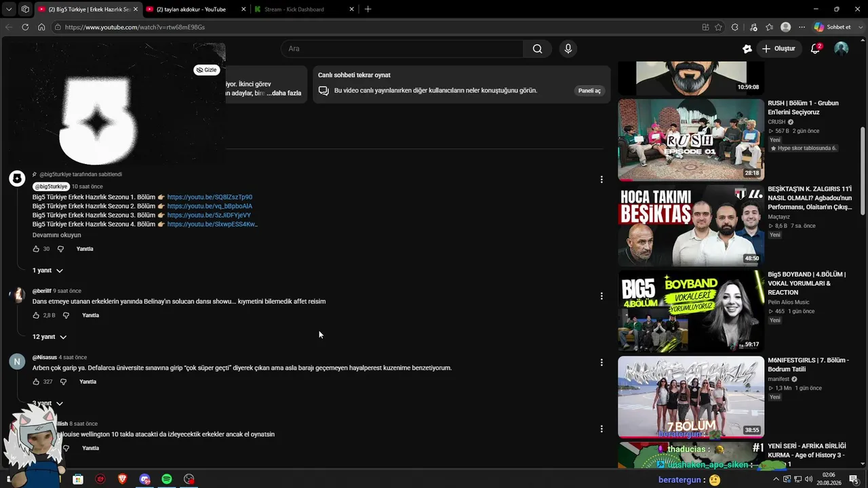
Task: Open the 4. Bölüm youtu.be link
Action: [212, 224]
